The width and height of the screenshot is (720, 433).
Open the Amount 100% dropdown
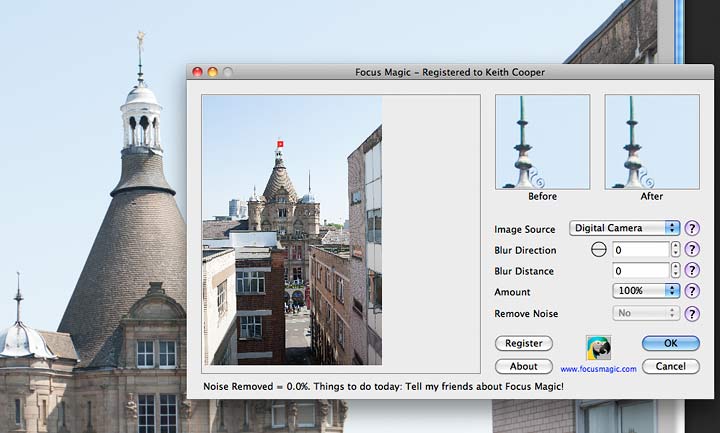646,291
